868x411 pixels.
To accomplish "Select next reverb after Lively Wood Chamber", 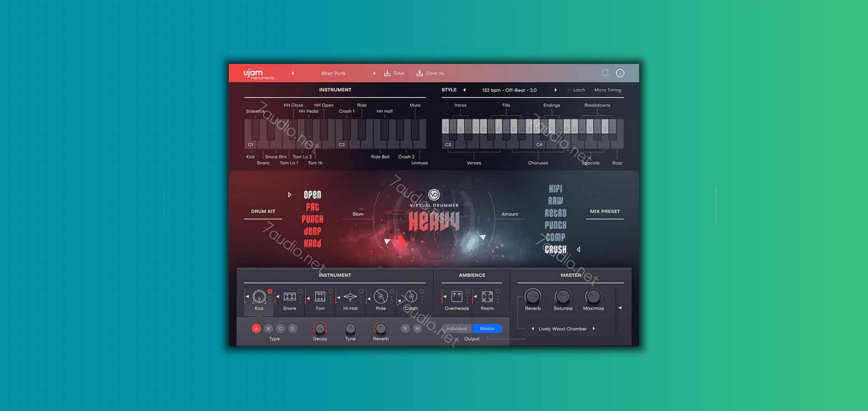I will 593,329.
